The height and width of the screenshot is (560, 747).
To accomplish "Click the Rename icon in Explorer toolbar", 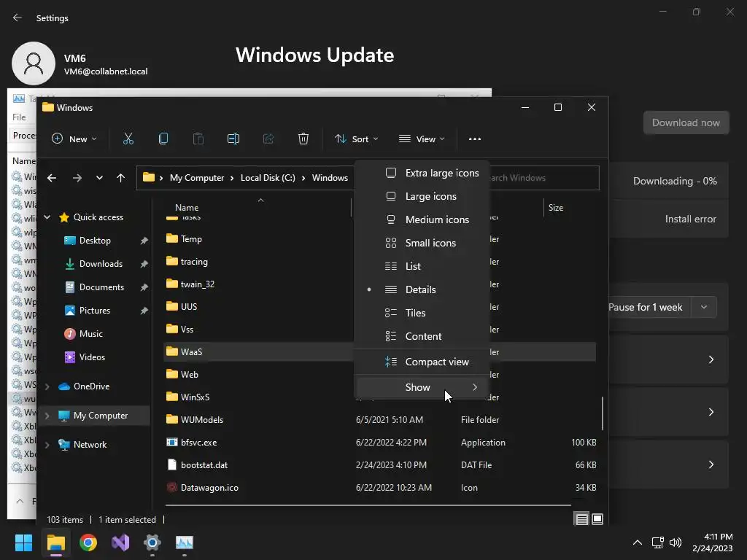I will 233,139.
